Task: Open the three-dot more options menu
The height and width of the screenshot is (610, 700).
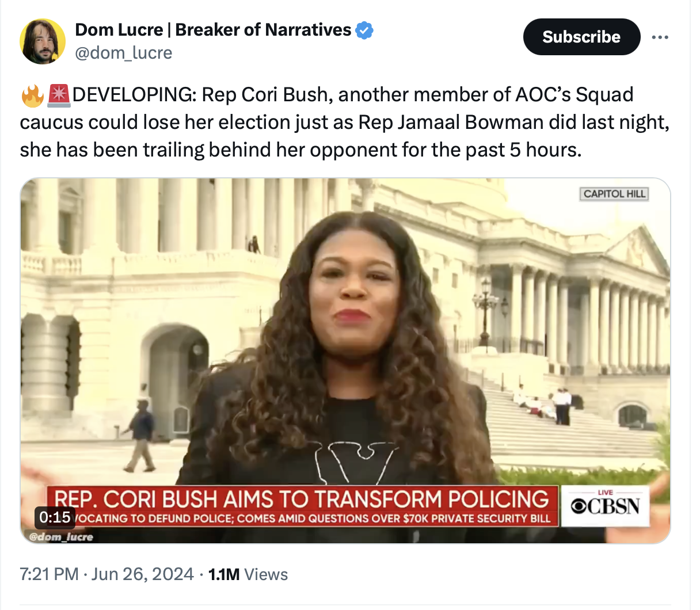Action: coord(660,37)
